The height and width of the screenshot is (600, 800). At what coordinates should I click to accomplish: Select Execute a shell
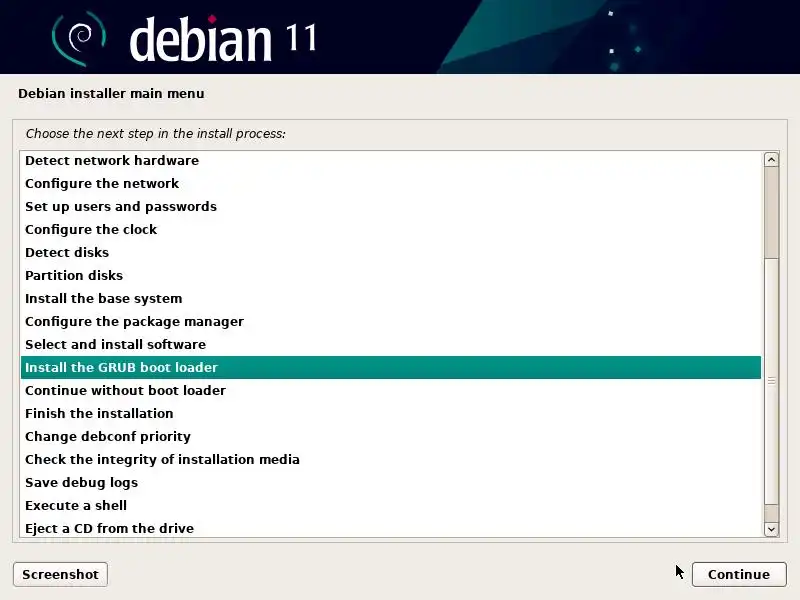(391, 505)
